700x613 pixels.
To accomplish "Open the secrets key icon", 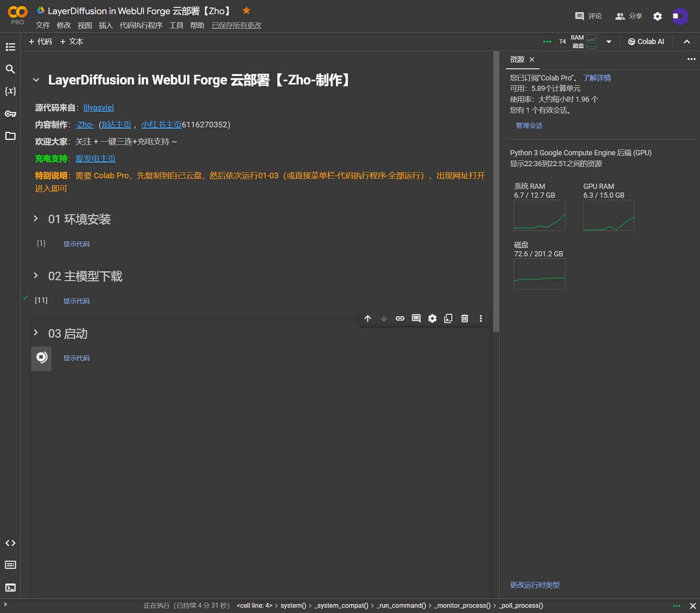I will (11, 114).
